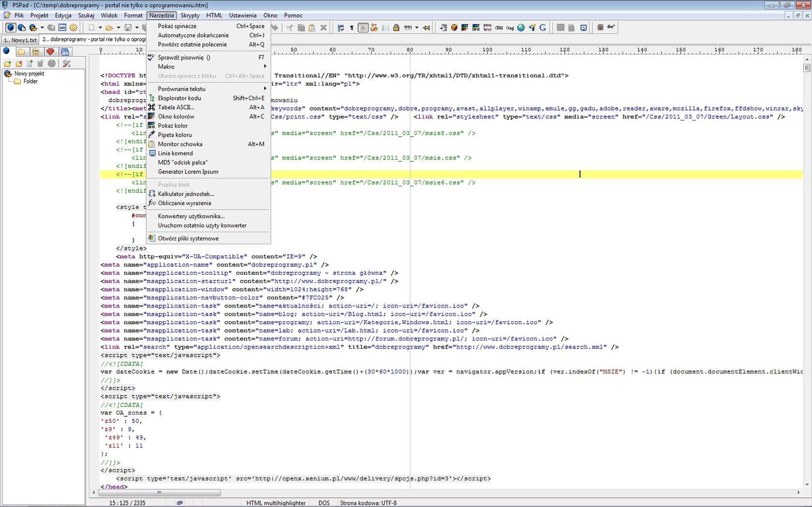Expand the Porównanie tekstu submenu
The height and width of the screenshot is (507, 812).
pyautogui.click(x=208, y=89)
